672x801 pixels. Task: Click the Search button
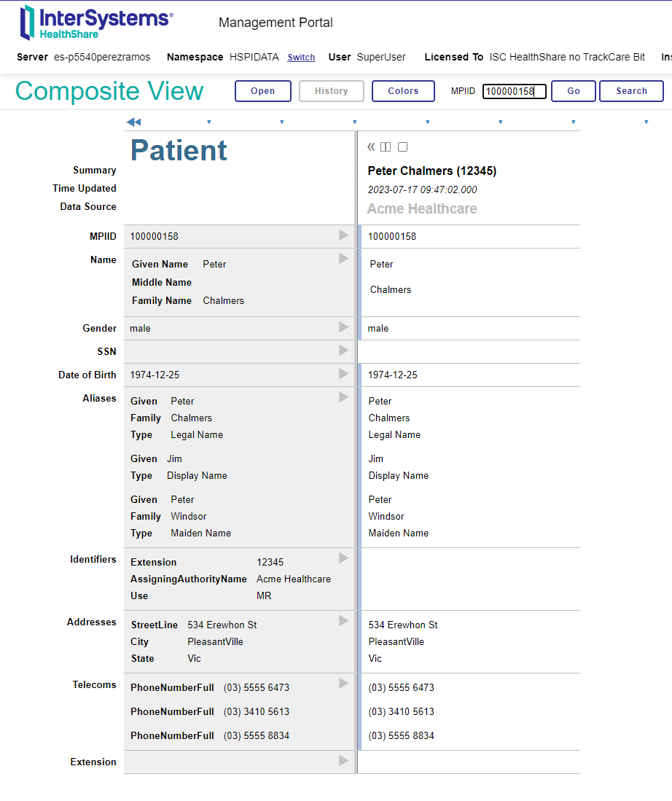click(631, 91)
